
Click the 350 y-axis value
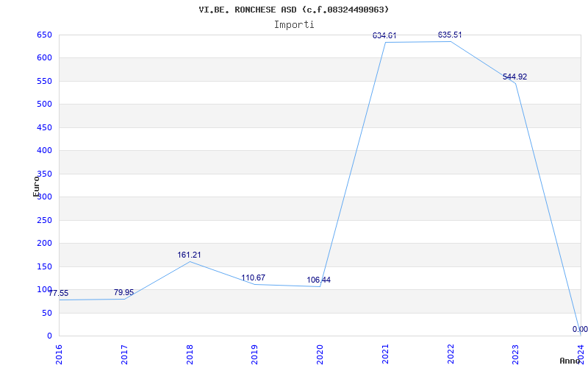pos(44,174)
